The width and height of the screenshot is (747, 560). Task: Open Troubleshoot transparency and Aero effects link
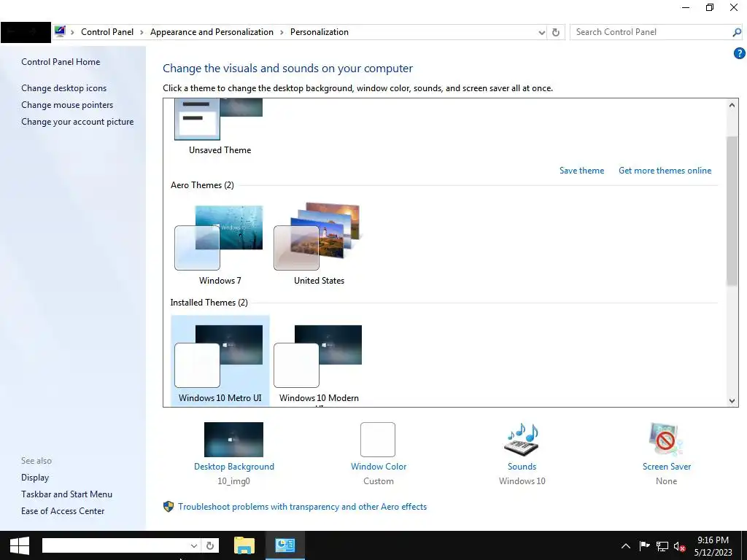click(303, 507)
